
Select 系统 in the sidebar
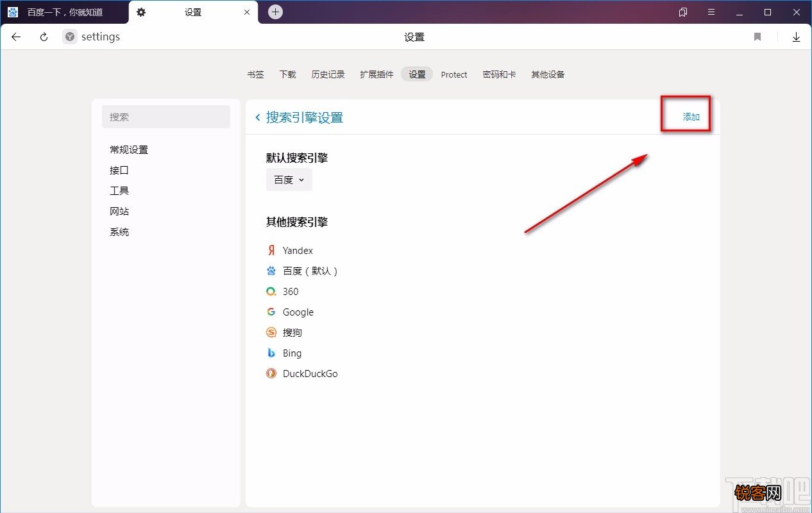coord(119,231)
